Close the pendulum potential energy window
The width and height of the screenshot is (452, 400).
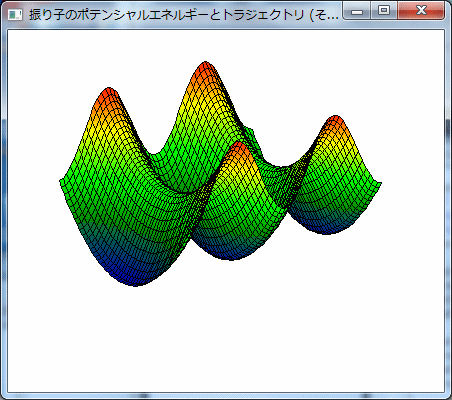point(421,11)
